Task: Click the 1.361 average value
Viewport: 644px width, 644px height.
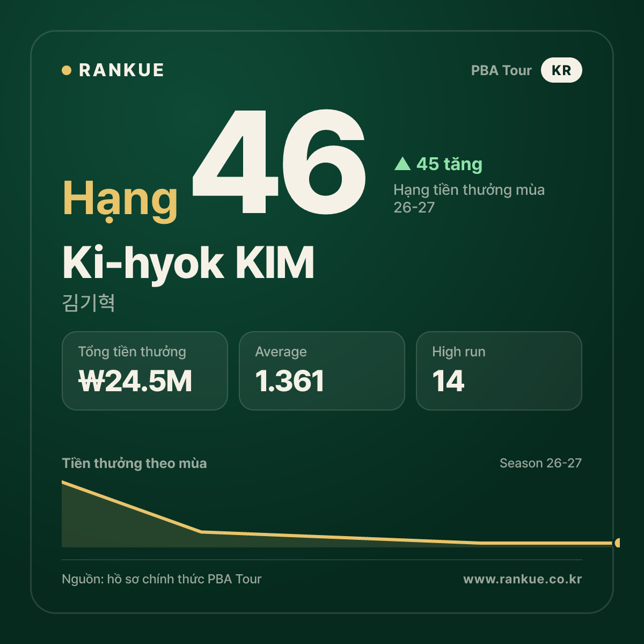Action: (x=290, y=382)
